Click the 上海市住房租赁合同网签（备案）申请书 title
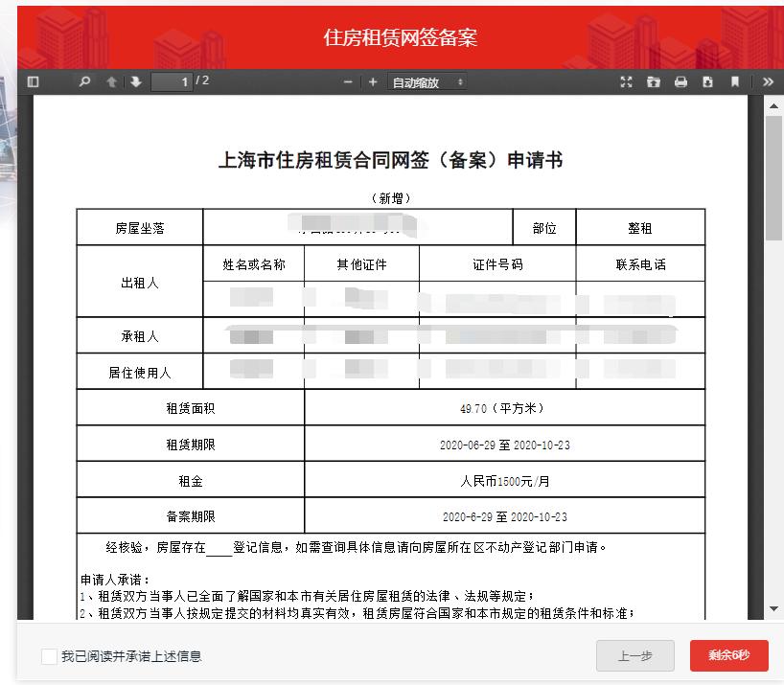 [x=390, y=160]
